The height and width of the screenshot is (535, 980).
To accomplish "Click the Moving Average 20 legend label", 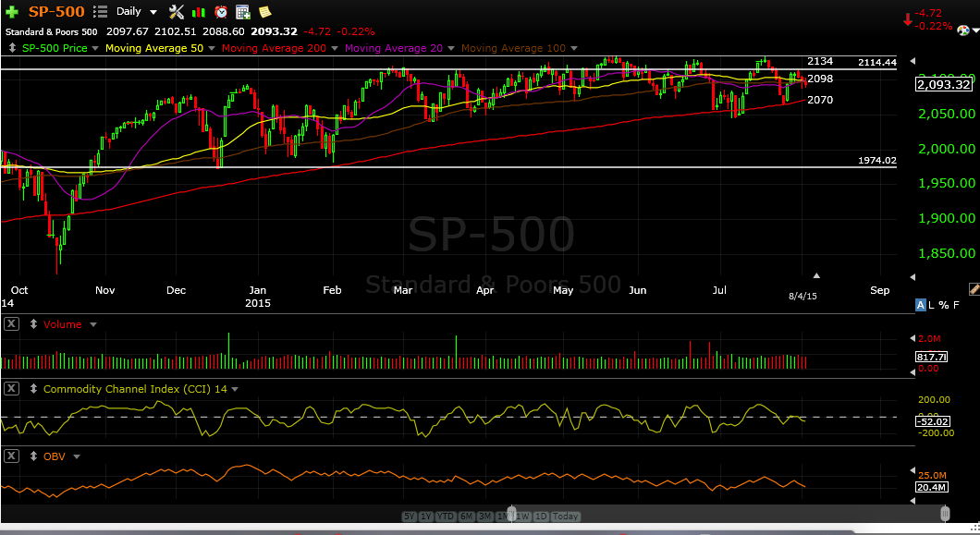I will 394,48.
